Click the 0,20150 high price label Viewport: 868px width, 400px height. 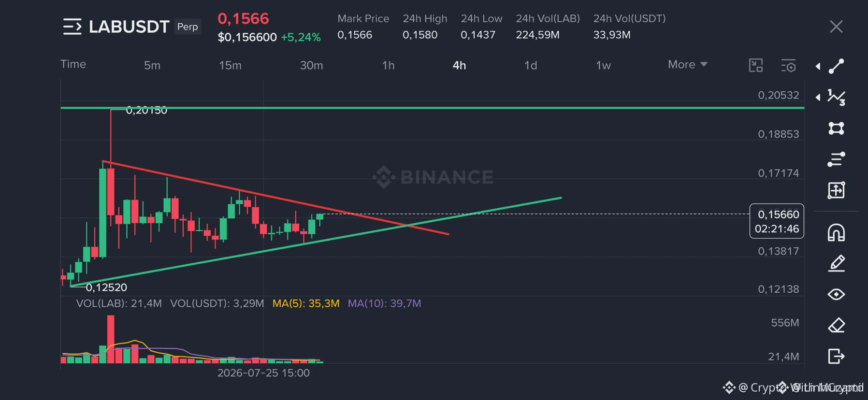(146, 110)
